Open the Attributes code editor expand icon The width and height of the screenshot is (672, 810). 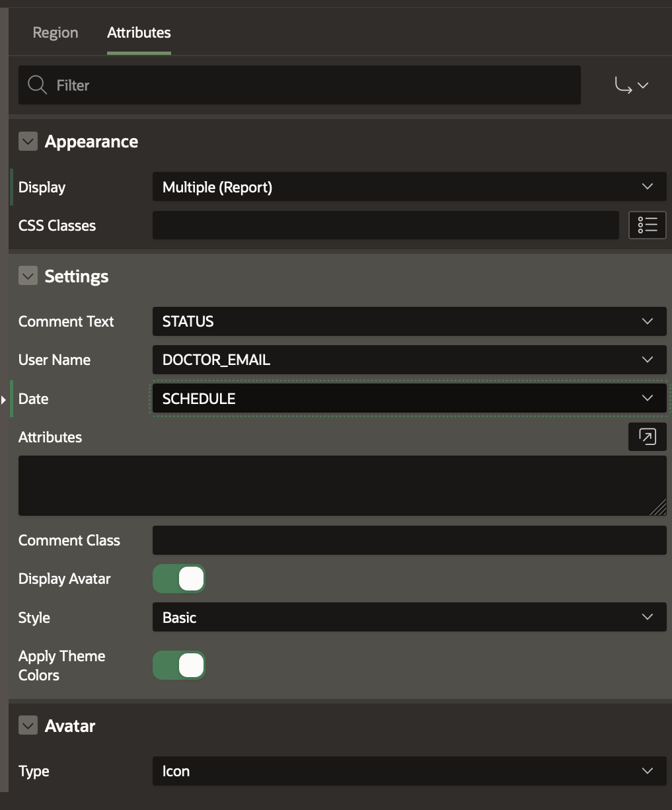(647, 437)
